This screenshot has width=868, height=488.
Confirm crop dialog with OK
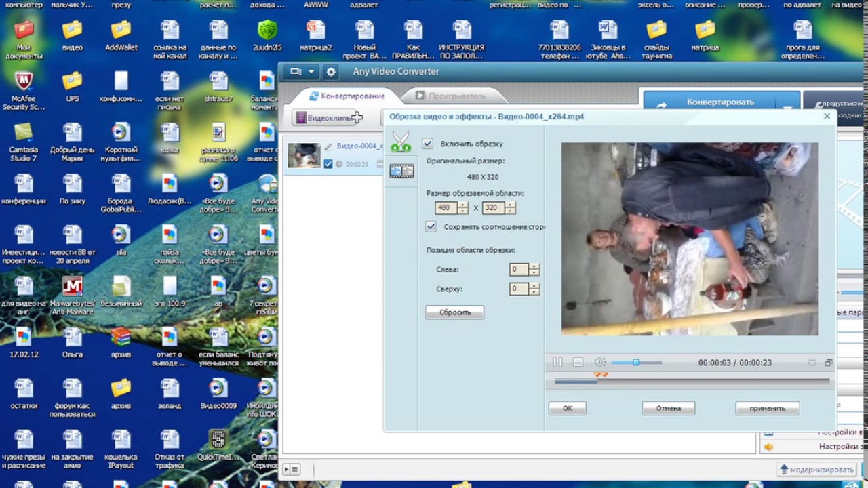tap(567, 408)
